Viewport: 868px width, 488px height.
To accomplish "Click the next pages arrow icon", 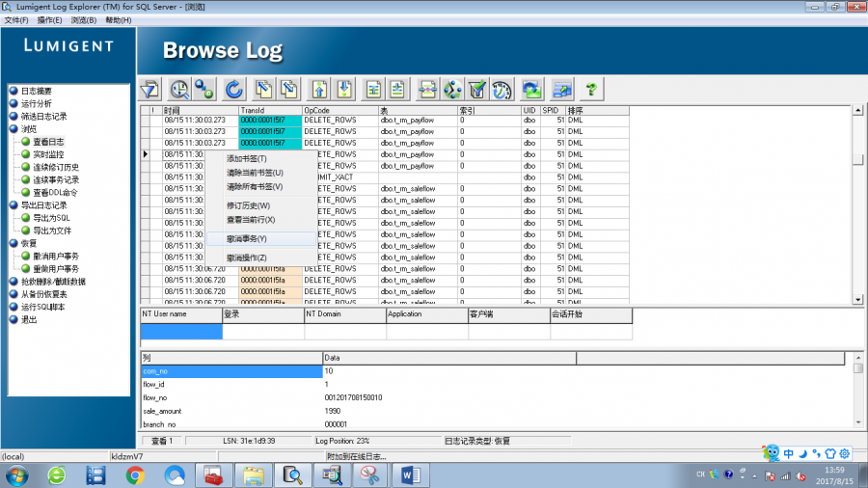I will [289, 89].
